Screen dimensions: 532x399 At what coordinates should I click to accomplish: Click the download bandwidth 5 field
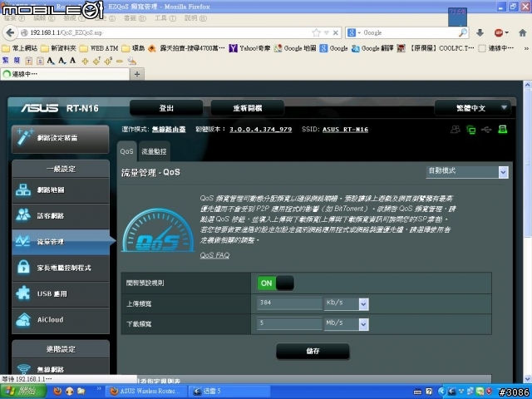pyautogui.click(x=289, y=323)
